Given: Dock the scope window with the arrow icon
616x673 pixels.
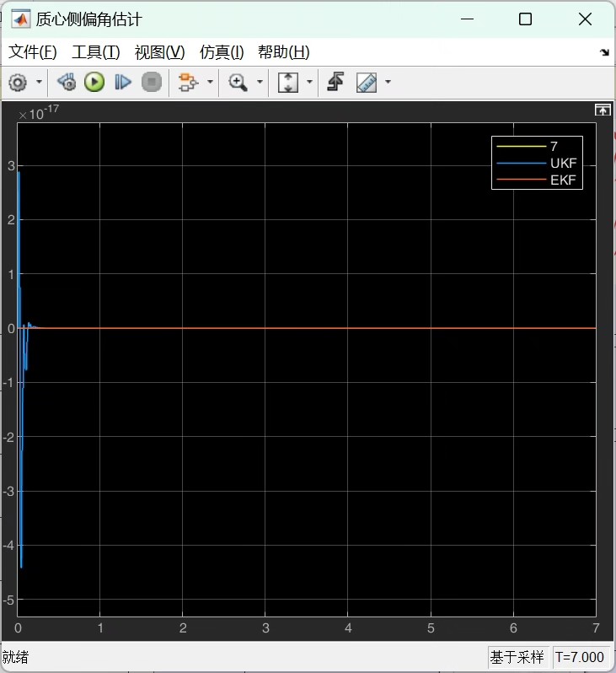Looking at the screenshot, I should 604,52.
